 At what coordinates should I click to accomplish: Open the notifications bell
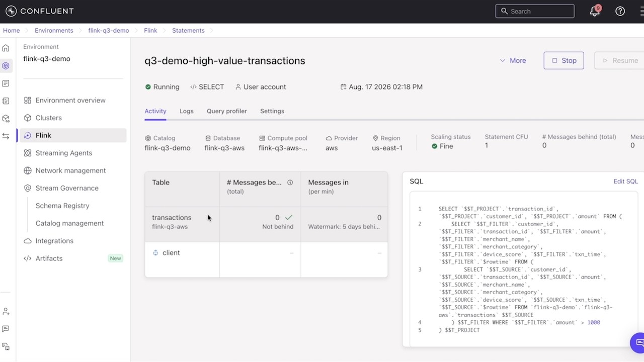(595, 11)
